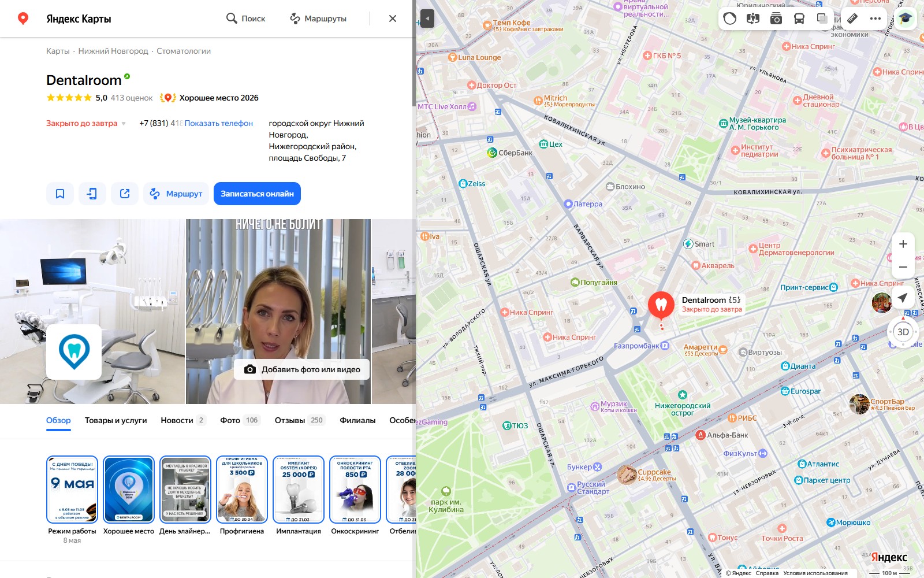The image size is (924, 578).
Task: Toggle street panoramas layer icon
Action: click(x=752, y=18)
